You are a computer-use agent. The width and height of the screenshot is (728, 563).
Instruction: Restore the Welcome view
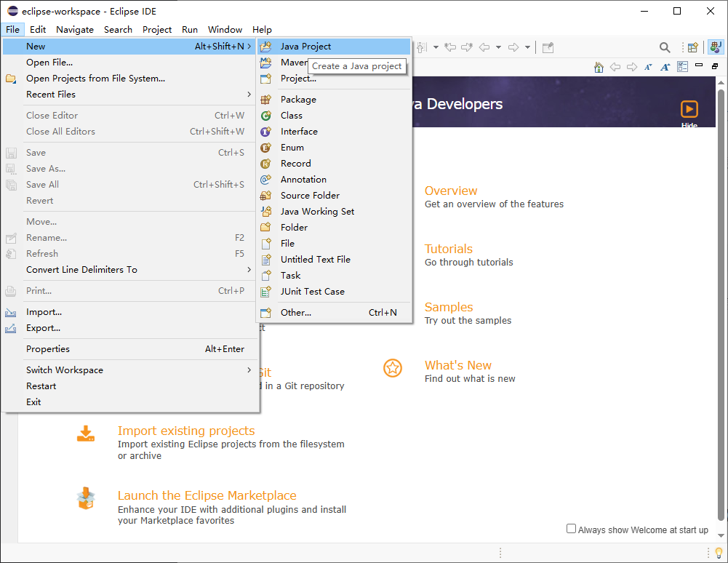click(x=715, y=66)
